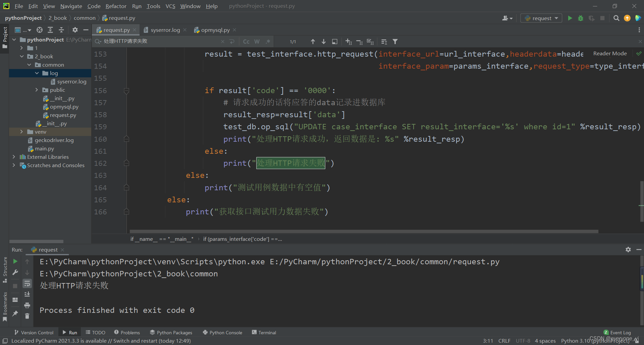
Task: Select opened file target icon in Project panel
Action: pyautogui.click(x=40, y=30)
